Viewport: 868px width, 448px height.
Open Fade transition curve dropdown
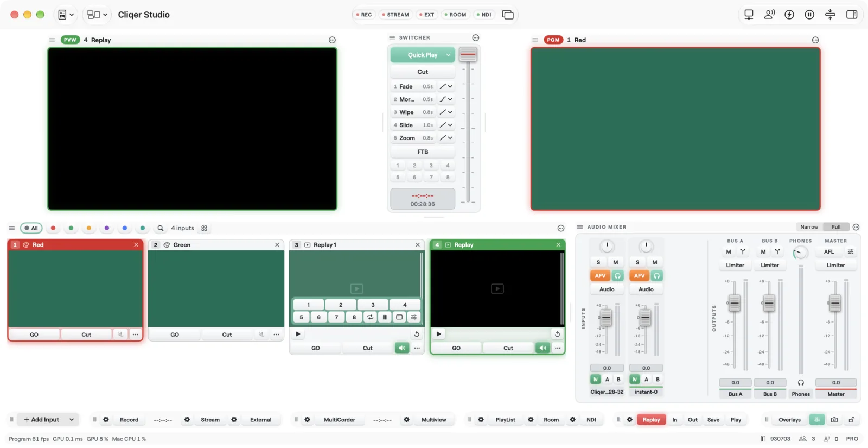tap(446, 86)
